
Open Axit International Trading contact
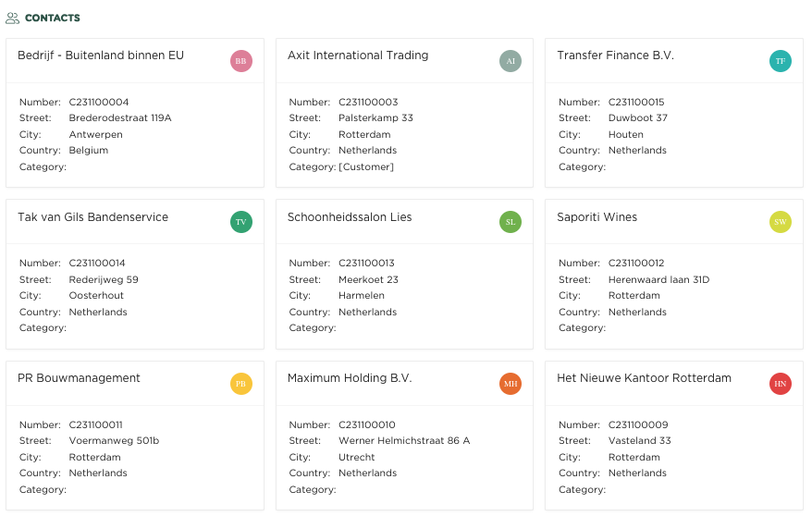pyautogui.click(x=358, y=55)
